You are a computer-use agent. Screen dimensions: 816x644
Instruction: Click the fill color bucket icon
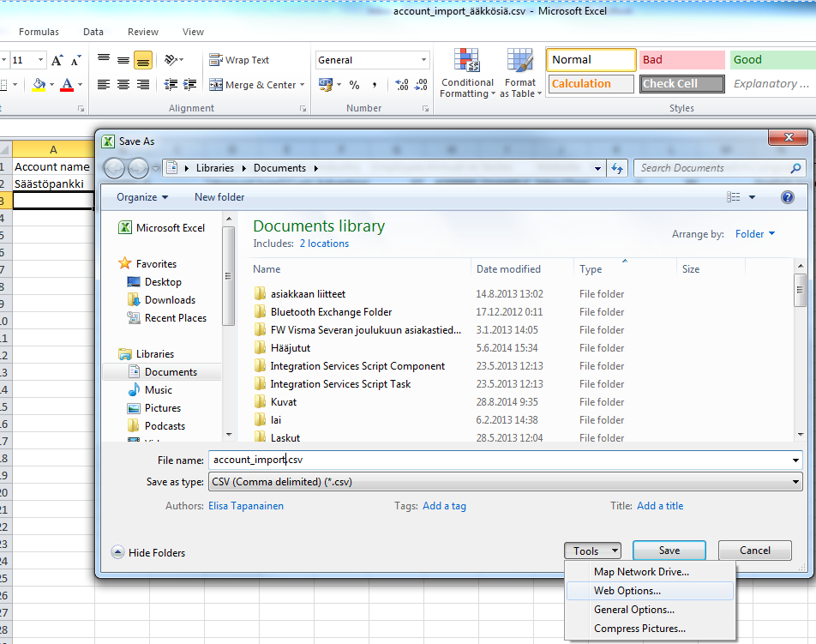click(x=39, y=84)
